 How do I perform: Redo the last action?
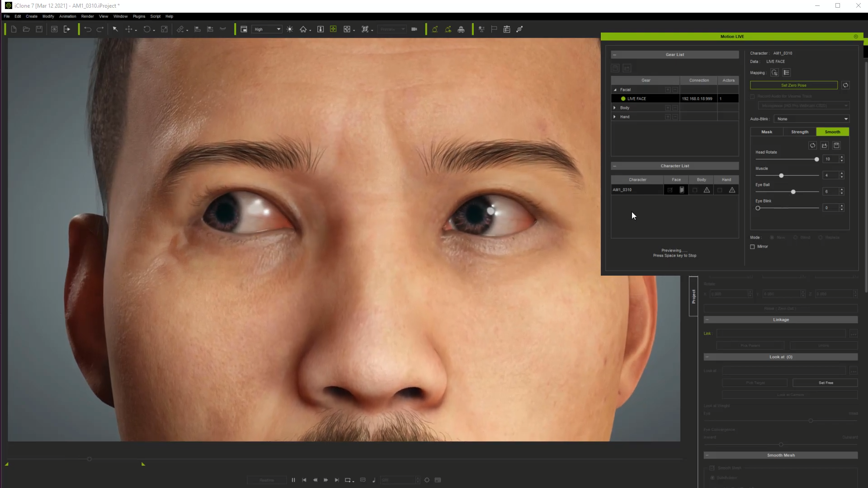point(100,29)
